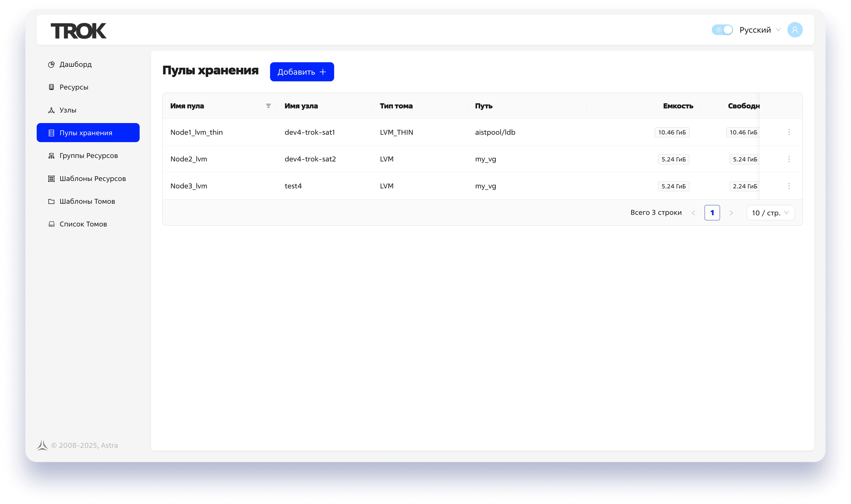Viewport: 851px width, 504px height.
Task: Click the Узлы cluster icon
Action: tap(51, 110)
